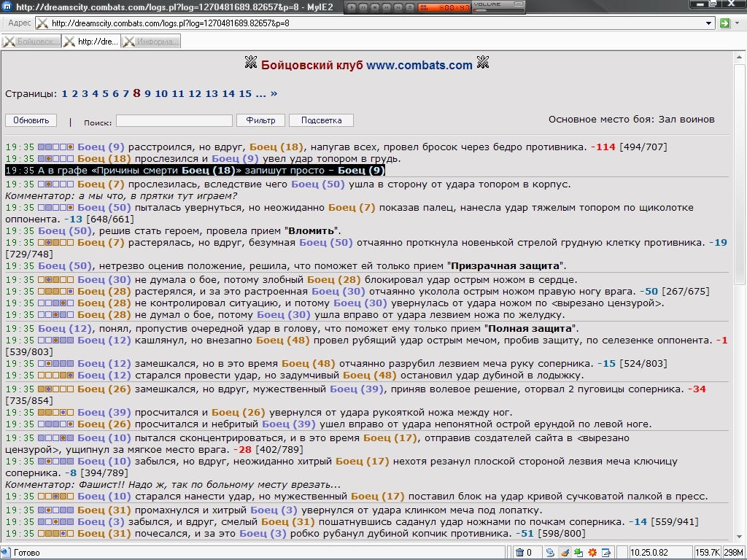
Task: Click the '»' last pages link
Action: (x=274, y=94)
